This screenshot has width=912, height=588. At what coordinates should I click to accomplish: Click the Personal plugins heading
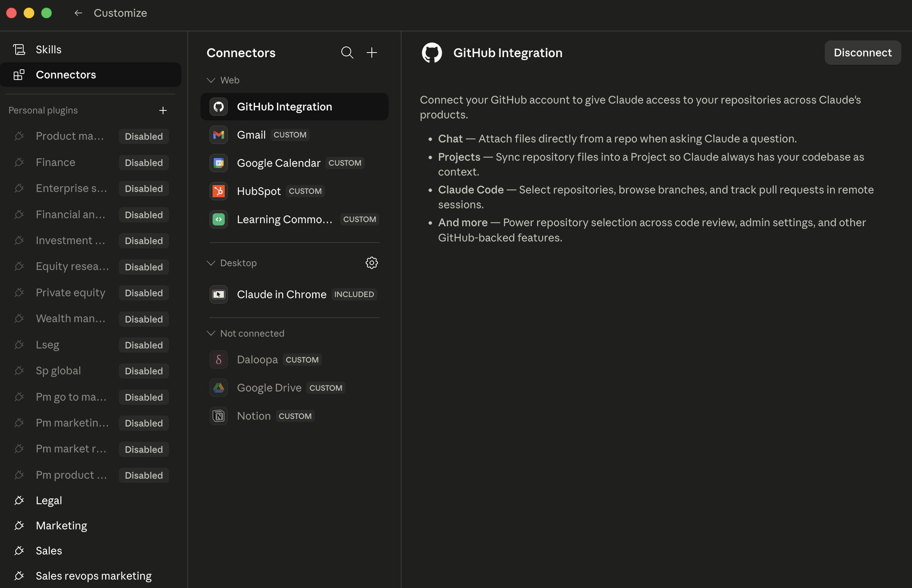pos(43,110)
